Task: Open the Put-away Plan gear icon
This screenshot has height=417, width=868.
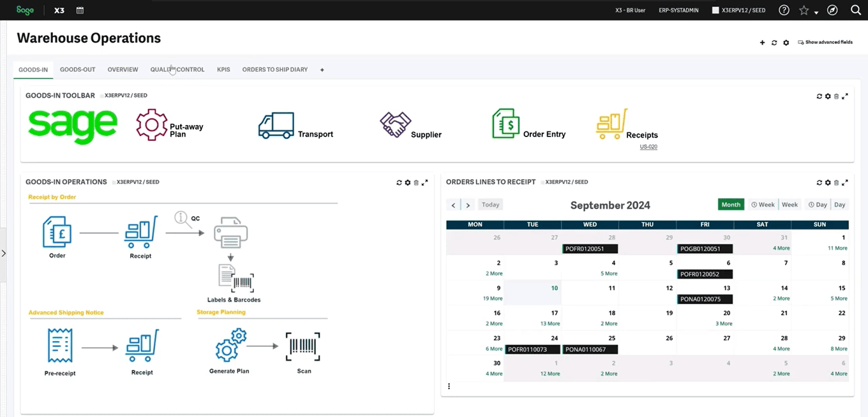Action: point(152,124)
